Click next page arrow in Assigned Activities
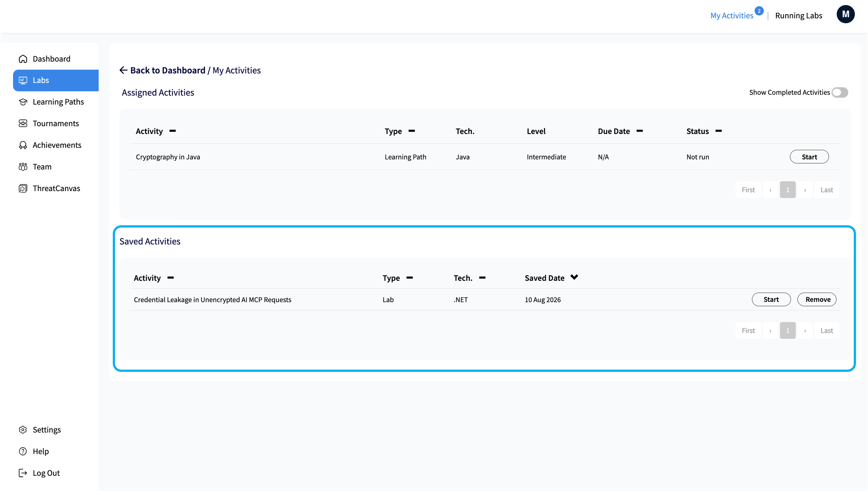This screenshot has height=491, width=868. (x=805, y=190)
